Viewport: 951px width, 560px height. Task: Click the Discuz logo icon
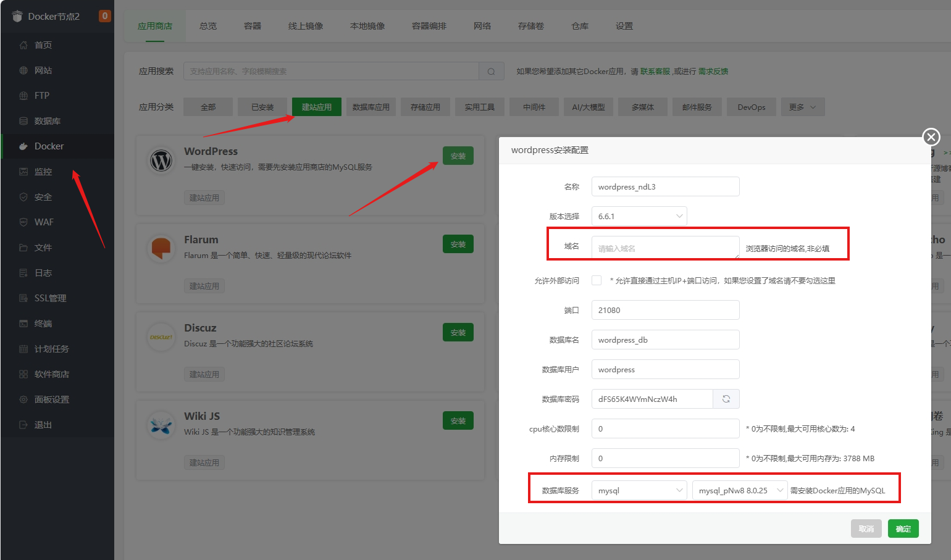click(x=162, y=337)
